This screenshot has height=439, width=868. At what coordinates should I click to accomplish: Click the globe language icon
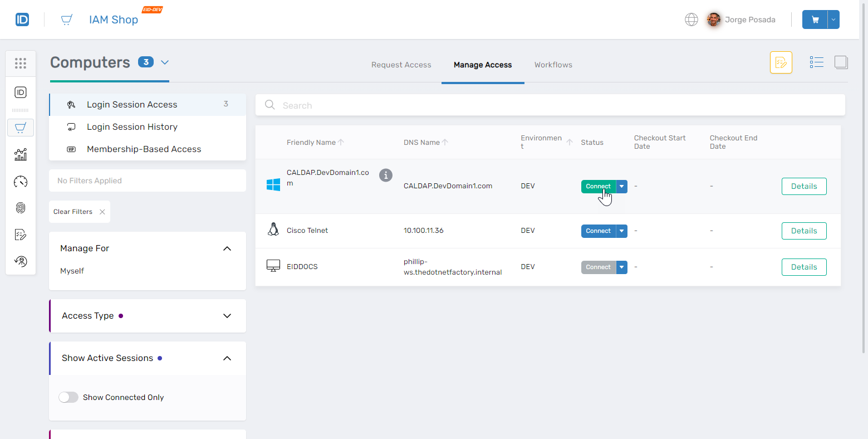[x=691, y=19]
